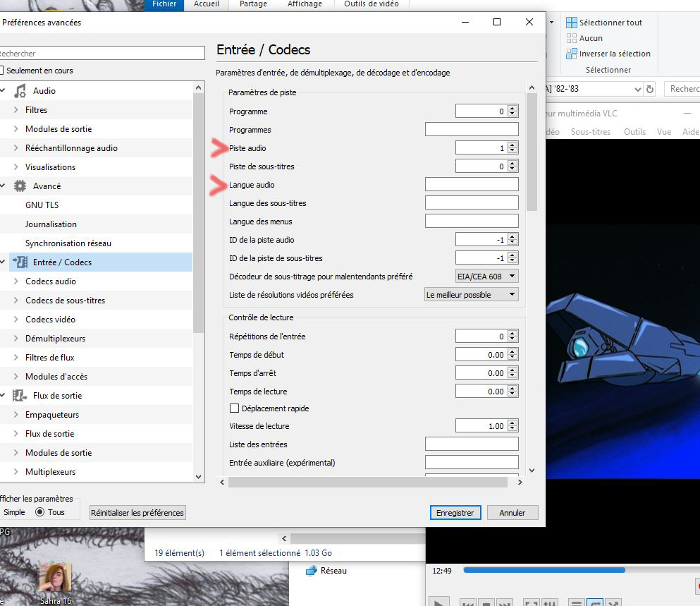Expand Modules de sortie under Audio

point(16,128)
